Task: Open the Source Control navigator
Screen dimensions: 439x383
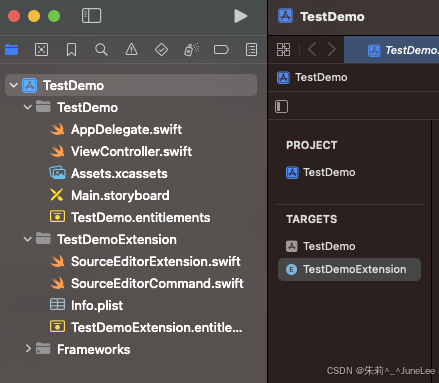Action: 41,50
